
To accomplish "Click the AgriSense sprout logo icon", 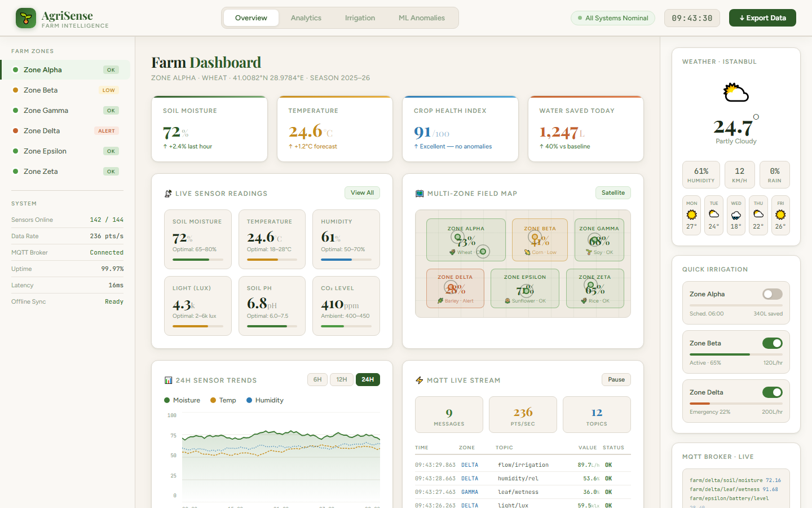I will [26, 18].
